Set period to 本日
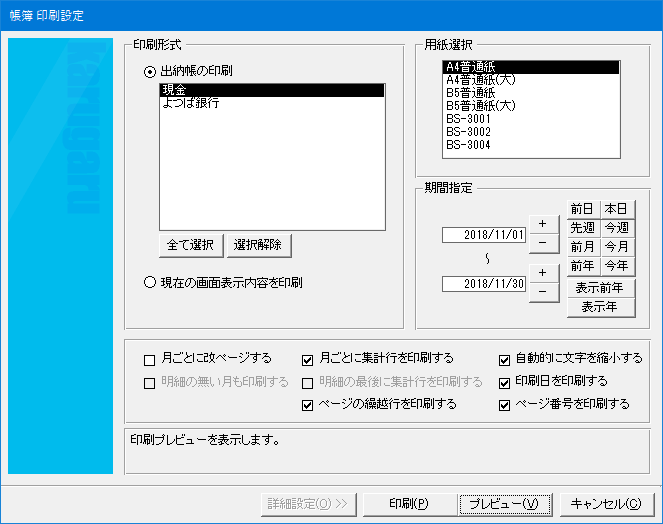 [617, 209]
